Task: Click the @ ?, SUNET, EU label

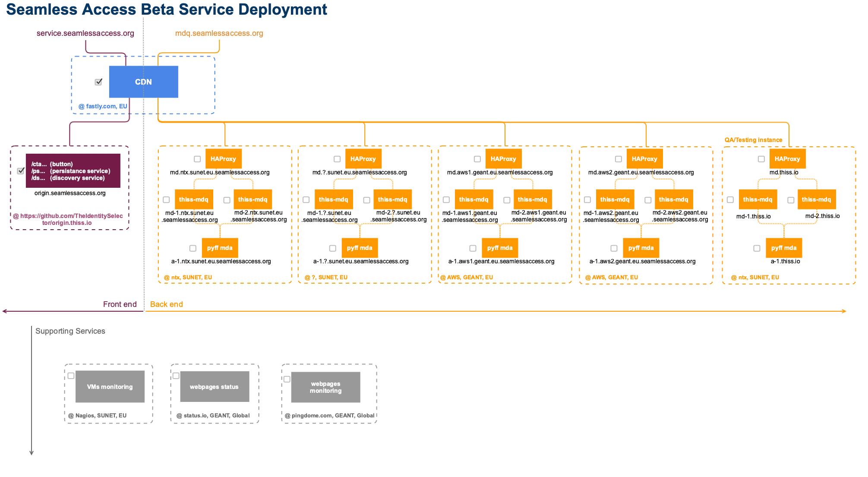Action: pos(326,278)
